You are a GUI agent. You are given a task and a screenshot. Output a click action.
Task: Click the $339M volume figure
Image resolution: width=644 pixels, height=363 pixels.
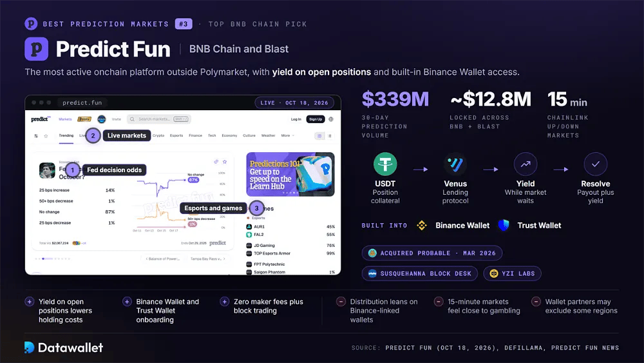click(395, 99)
